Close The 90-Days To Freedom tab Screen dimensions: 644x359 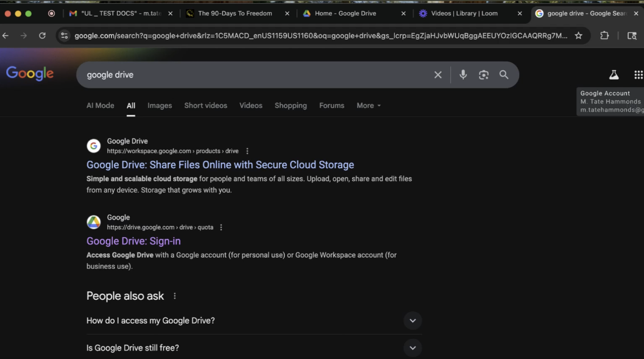(x=287, y=13)
